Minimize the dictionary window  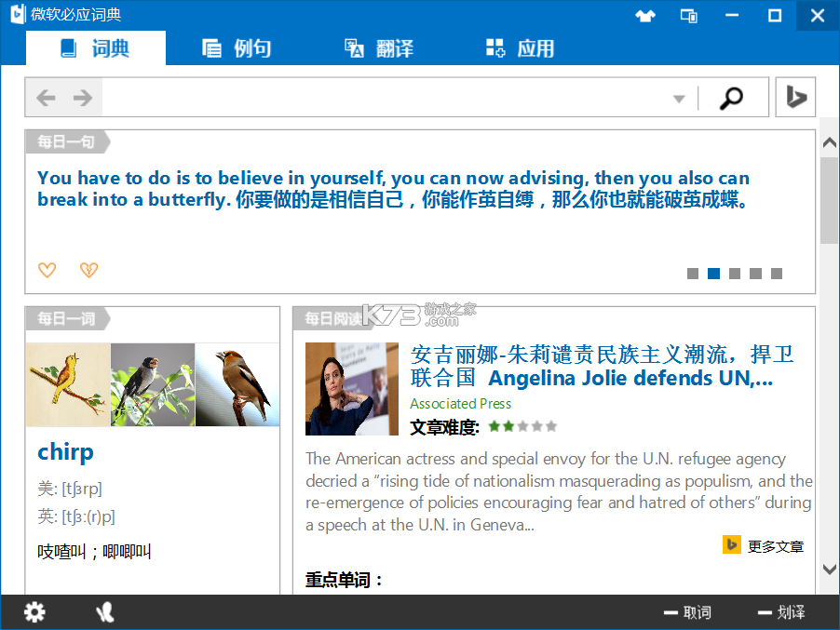click(732, 16)
